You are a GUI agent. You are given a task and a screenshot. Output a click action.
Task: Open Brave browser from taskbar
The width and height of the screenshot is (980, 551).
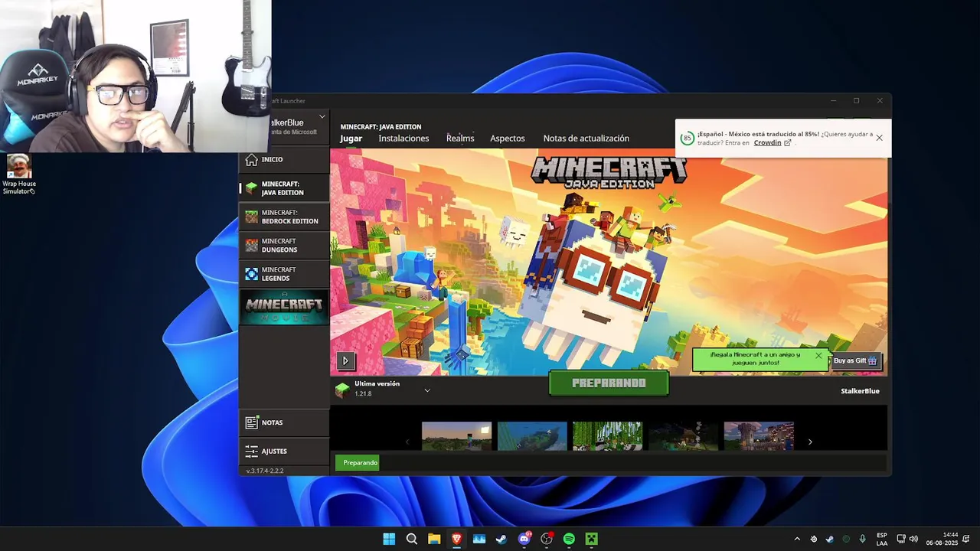coord(456,539)
